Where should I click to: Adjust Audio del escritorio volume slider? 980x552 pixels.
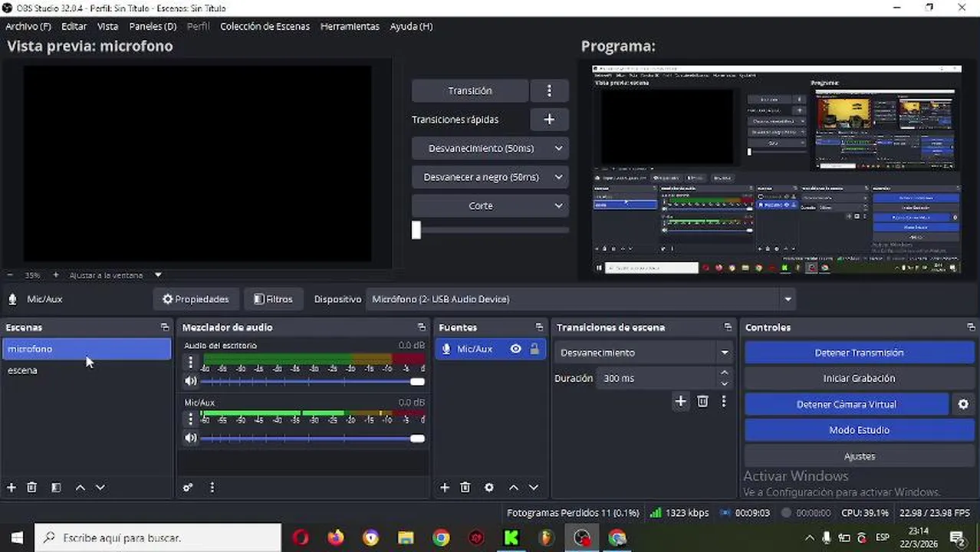tap(313, 381)
